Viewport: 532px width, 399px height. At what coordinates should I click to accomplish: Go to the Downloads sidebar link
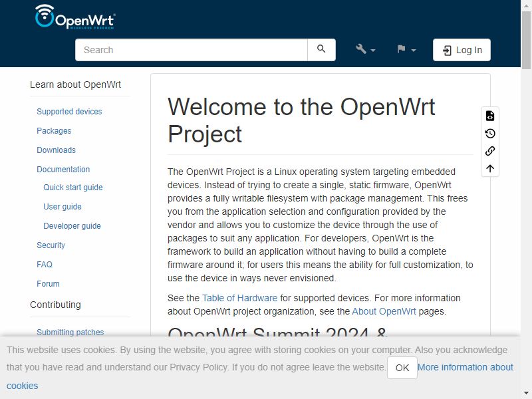[x=56, y=150]
